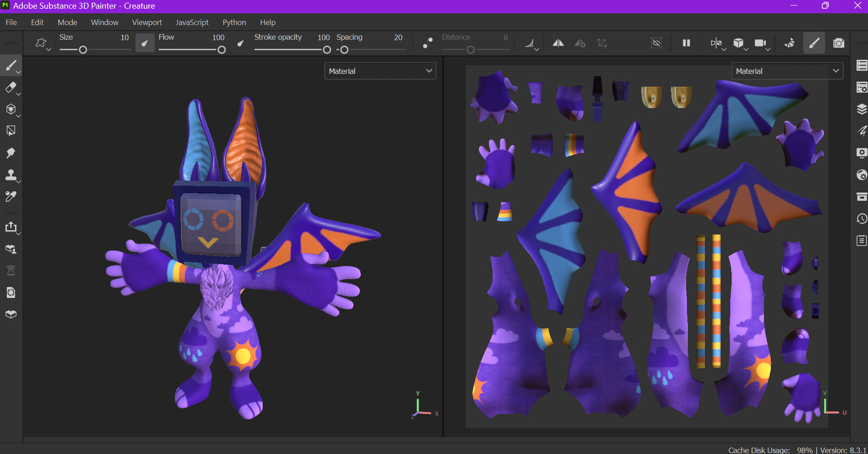868x454 pixels.
Task: Open the perspective curve dropdown
Action: 531,43
